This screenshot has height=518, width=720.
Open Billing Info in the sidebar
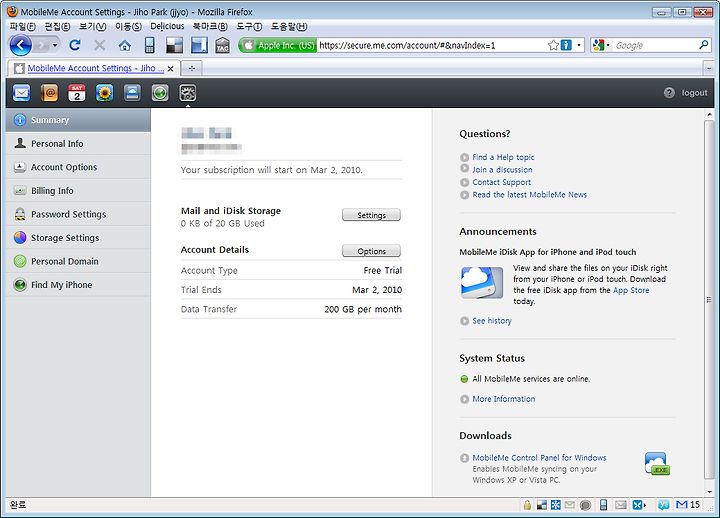click(x=78, y=191)
